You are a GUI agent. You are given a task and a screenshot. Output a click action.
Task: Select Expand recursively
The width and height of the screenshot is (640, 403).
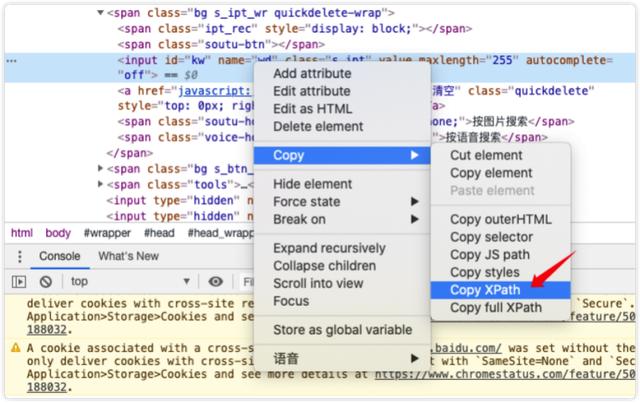click(329, 248)
